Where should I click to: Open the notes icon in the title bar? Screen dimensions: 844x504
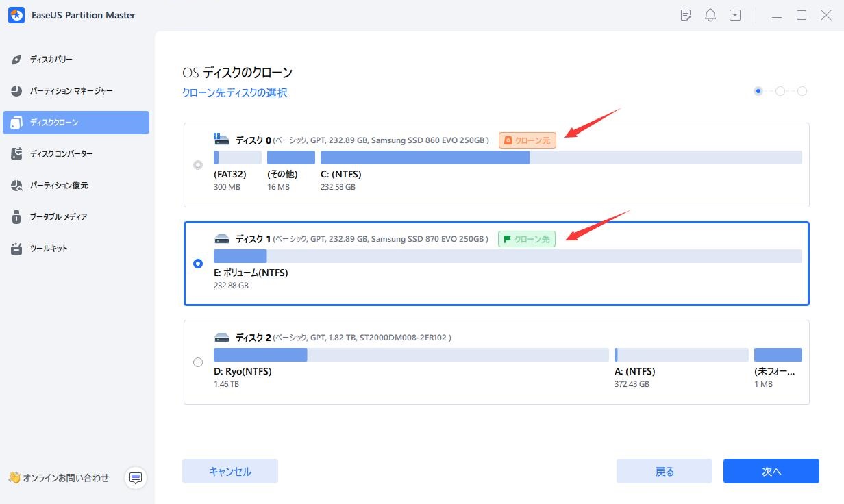tap(686, 15)
